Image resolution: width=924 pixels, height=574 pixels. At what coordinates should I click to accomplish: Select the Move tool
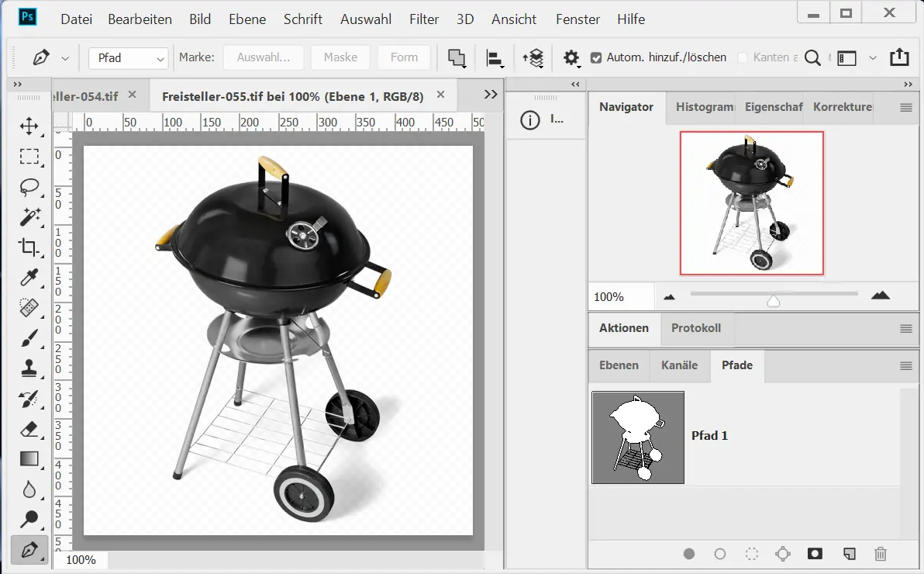29,126
